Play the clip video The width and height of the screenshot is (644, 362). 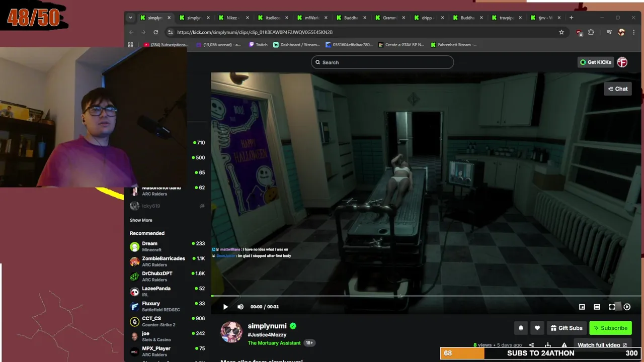point(225,307)
